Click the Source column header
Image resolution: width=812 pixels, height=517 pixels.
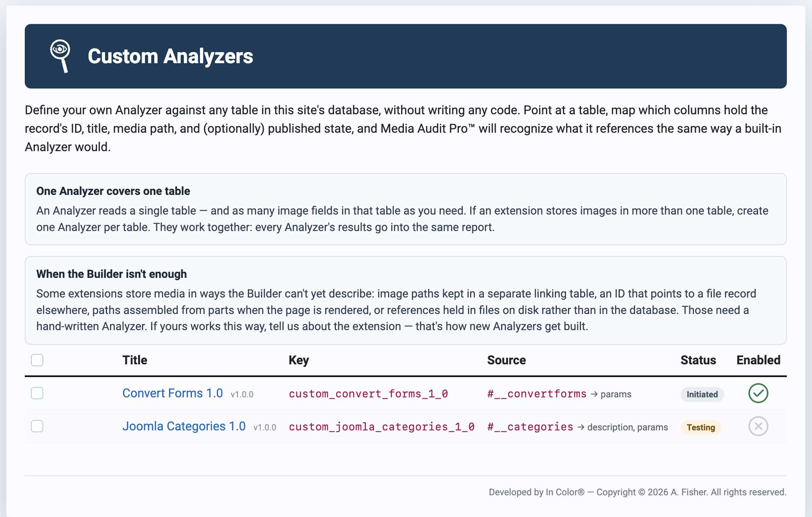(506, 360)
